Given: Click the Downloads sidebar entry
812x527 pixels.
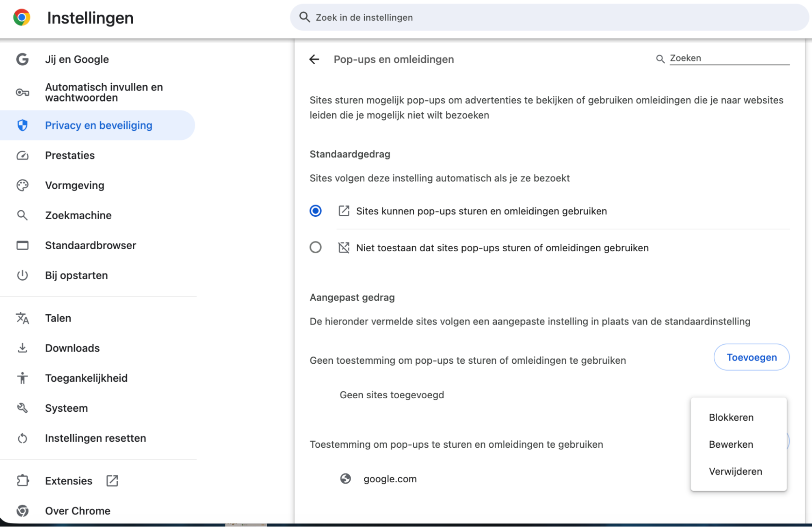Looking at the screenshot, I should coord(72,348).
